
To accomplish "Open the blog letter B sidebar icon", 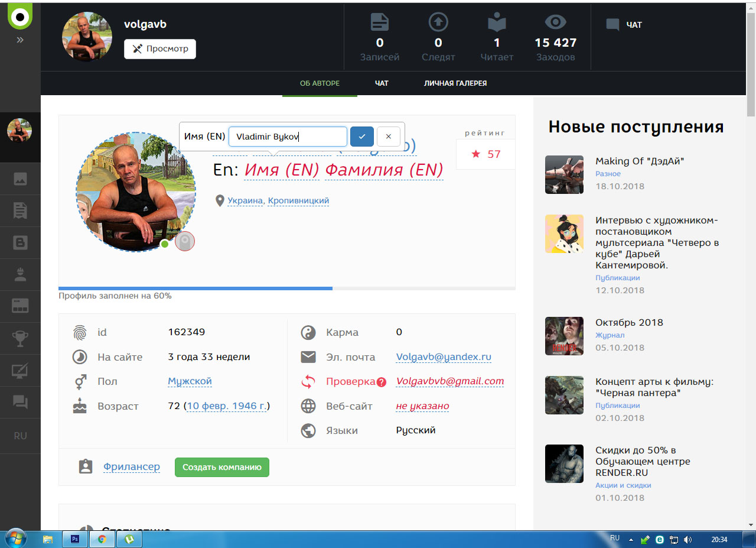I will tap(20, 243).
